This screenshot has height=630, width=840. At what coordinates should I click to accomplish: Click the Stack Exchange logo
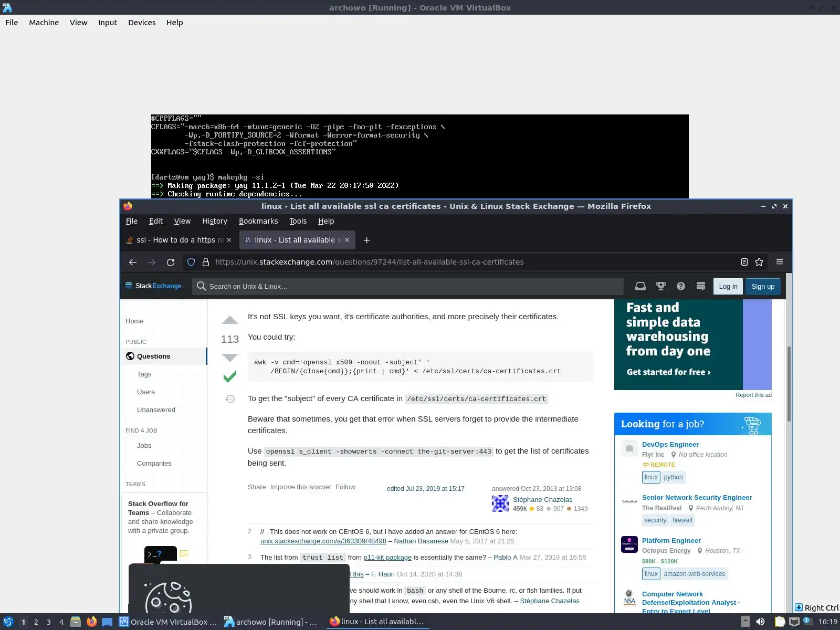pos(153,286)
